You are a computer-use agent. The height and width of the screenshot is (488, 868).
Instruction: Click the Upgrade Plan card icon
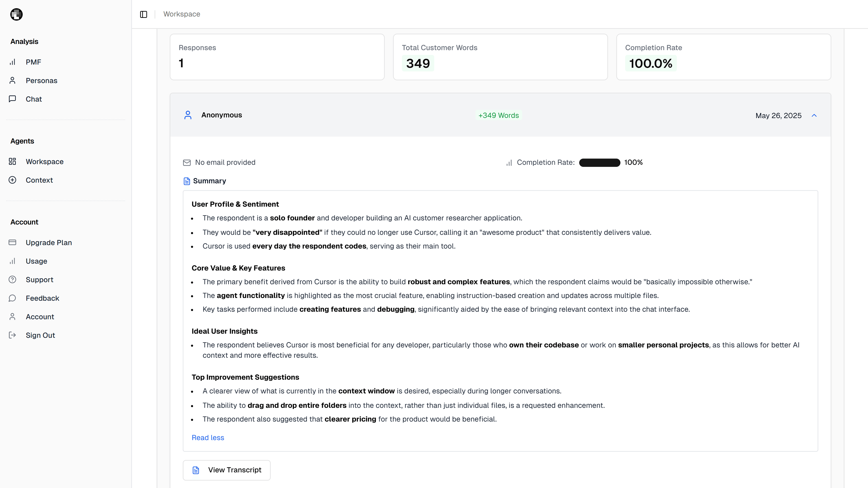[12, 242]
